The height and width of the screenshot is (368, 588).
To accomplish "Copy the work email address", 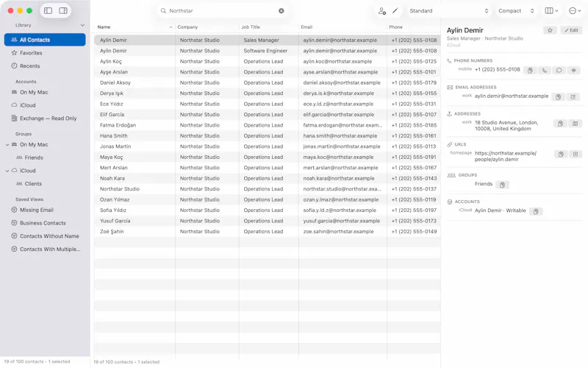I will (558, 97).
